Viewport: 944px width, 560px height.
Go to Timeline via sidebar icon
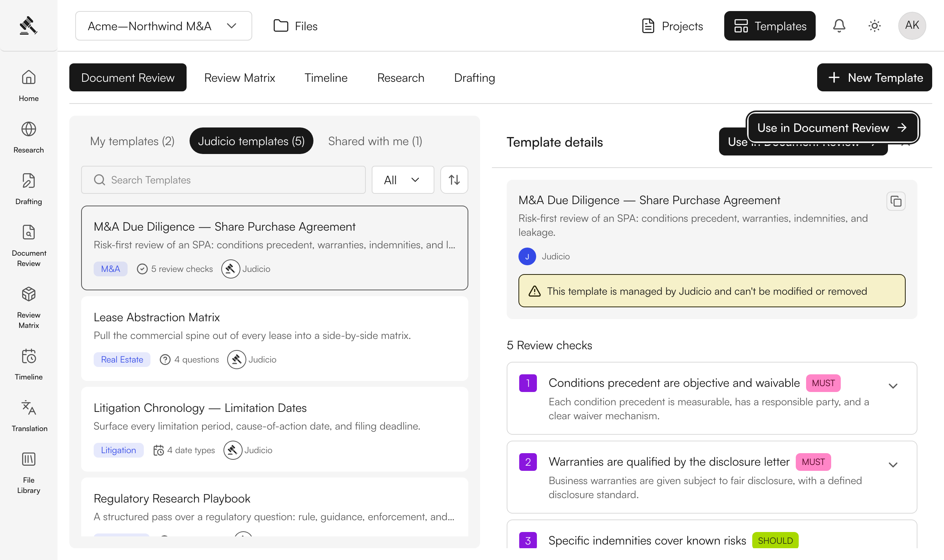(29, 364)
